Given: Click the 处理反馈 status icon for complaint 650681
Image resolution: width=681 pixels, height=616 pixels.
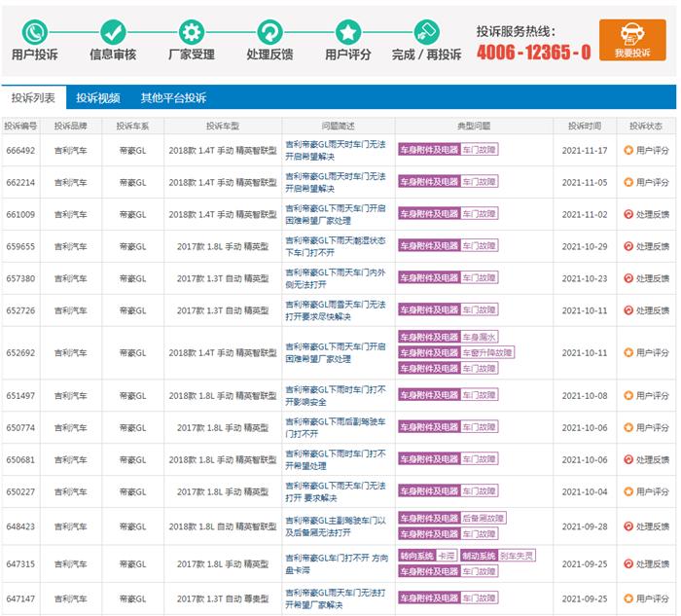Looking at the screenshot, I should tap(628, 459).
